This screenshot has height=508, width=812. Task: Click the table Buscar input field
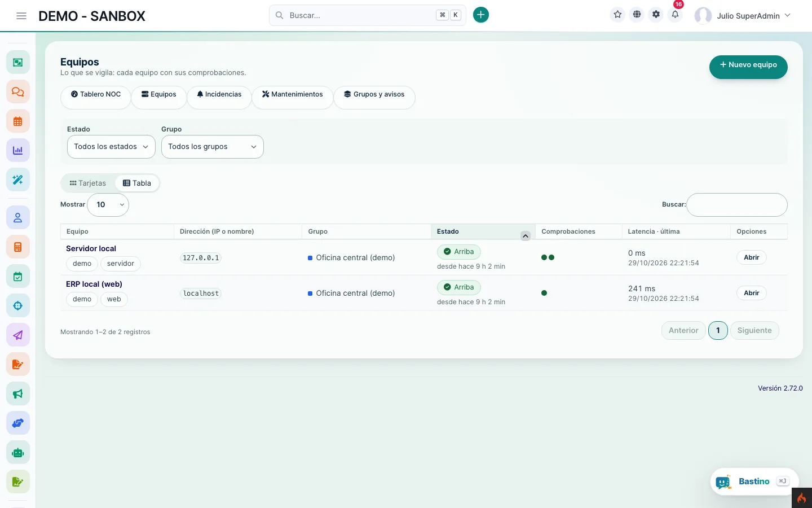pos(737,205)
